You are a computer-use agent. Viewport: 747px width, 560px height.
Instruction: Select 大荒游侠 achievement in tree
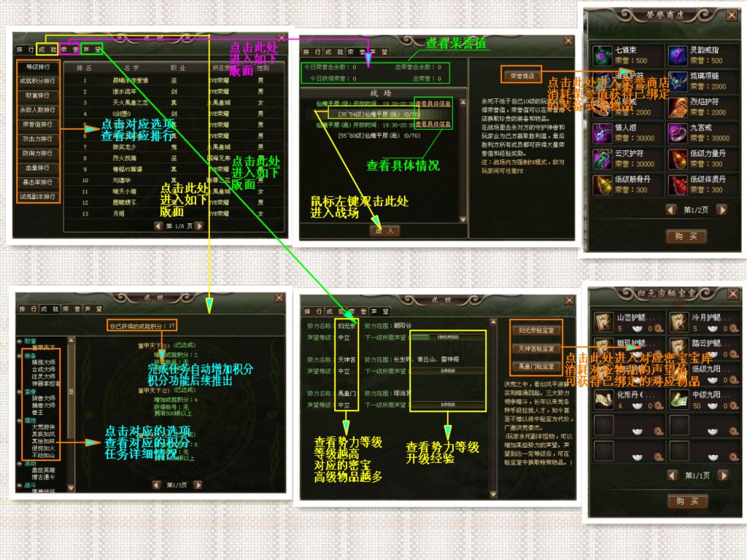click(44, 427)
